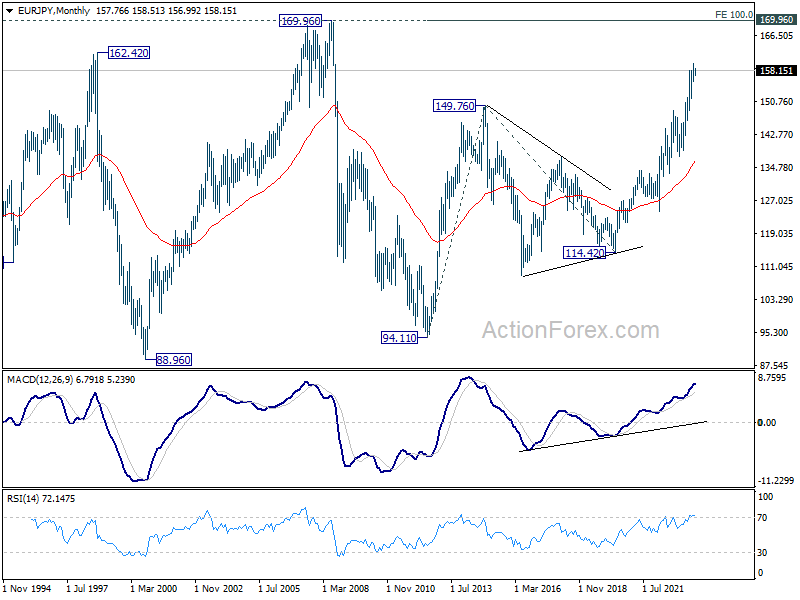800x600 pixels.
Task: Click the 1 Mar 2008 date label
Action: [x=345, y=588]
